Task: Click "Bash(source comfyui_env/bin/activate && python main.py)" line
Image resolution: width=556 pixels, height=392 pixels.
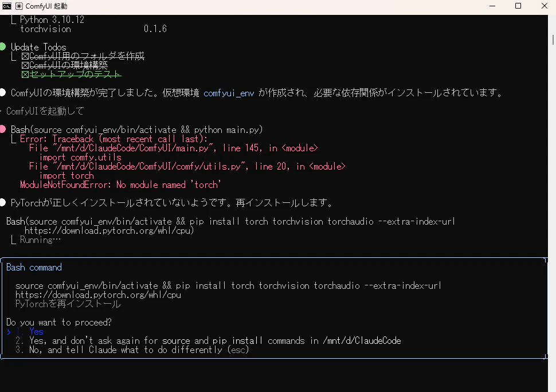Action: coord(137,130)
